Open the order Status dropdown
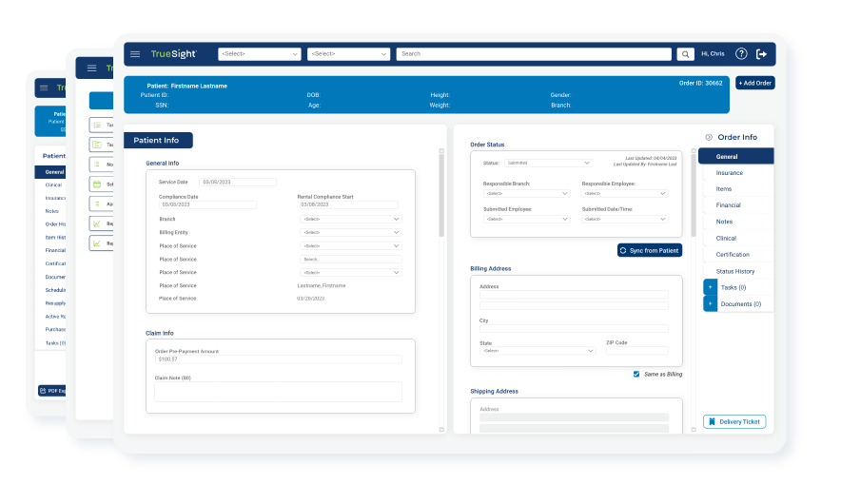This screenshot has height=504, width=841. coord(547,164)
